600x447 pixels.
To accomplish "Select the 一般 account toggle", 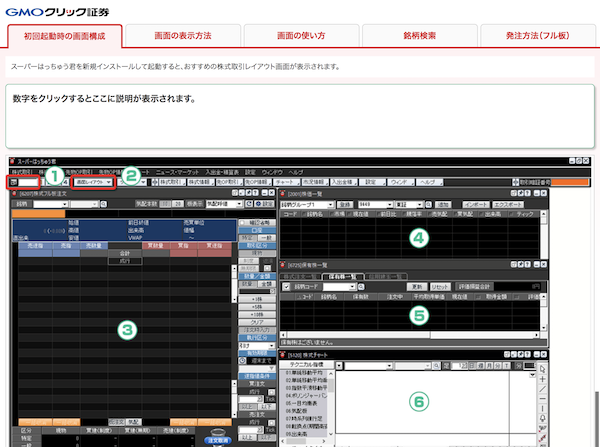I will (x=266, y=238).
